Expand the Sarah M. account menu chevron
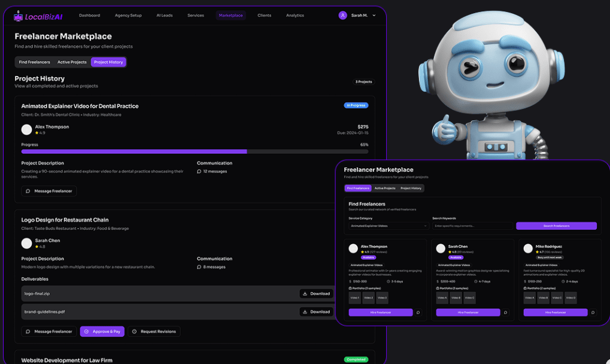 tap(374, 16)
